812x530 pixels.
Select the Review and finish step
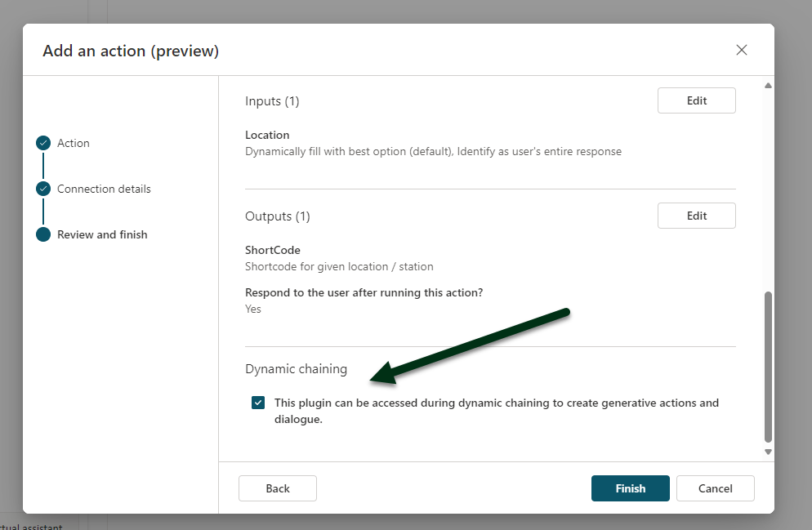(102, 234)
